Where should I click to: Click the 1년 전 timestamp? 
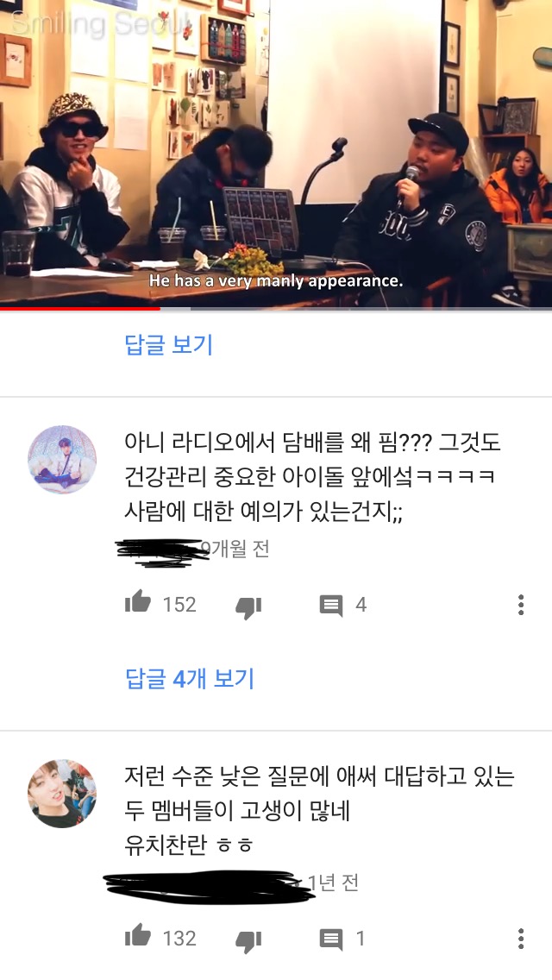[x=333, y=883]
